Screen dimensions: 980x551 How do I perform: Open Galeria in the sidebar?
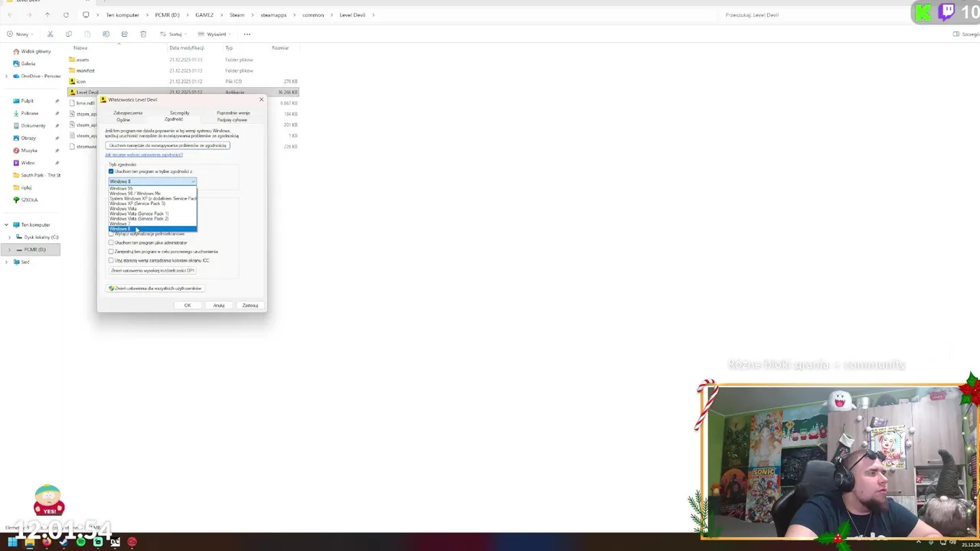pos(28,64)
